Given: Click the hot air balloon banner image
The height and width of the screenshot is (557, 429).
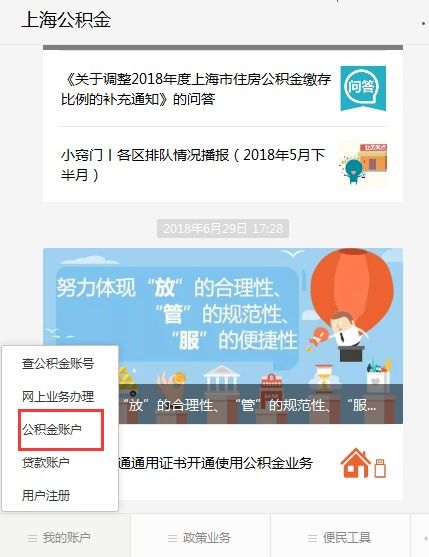Looking at the screenshot, I should pyautogui.click(x=223, y=336).
